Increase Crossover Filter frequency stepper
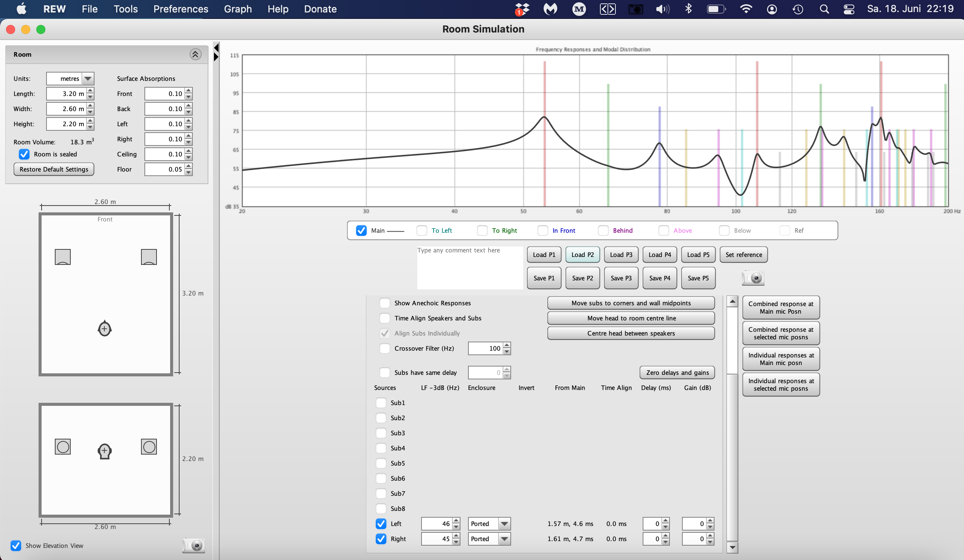 [x=507, y=345]
